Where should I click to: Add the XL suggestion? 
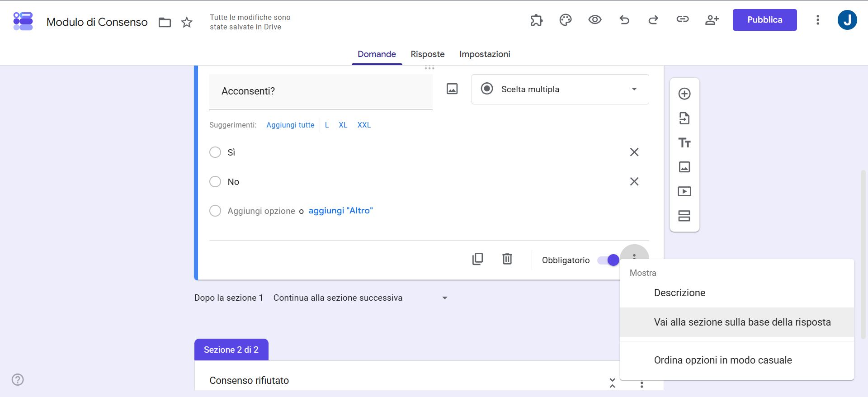(343, 125)
